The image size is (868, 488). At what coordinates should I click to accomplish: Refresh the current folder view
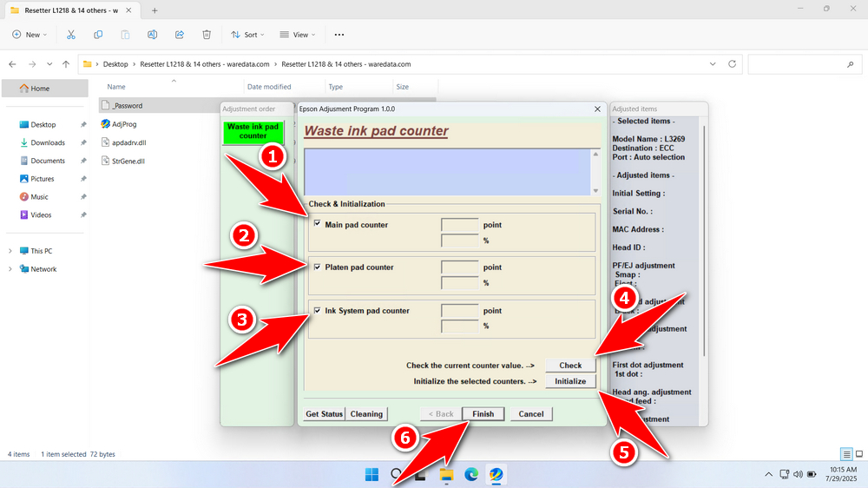tap(732, 64)
